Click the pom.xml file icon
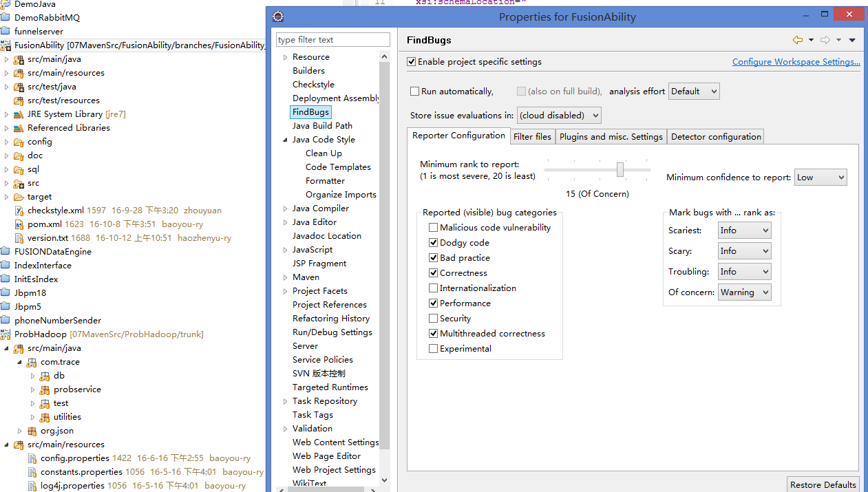The height and width of the screenshot is (492, 868). click(19, 224)
